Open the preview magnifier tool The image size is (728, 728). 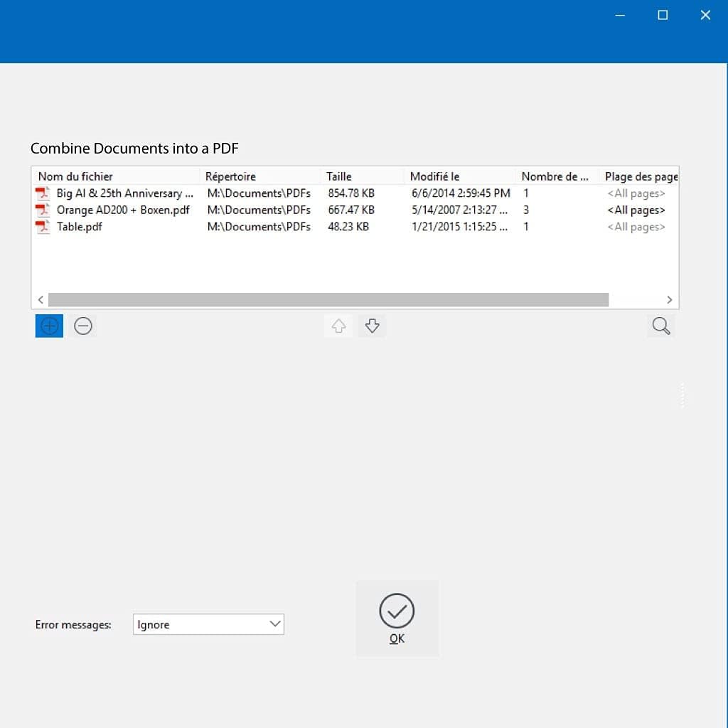[x=660, y=326]
